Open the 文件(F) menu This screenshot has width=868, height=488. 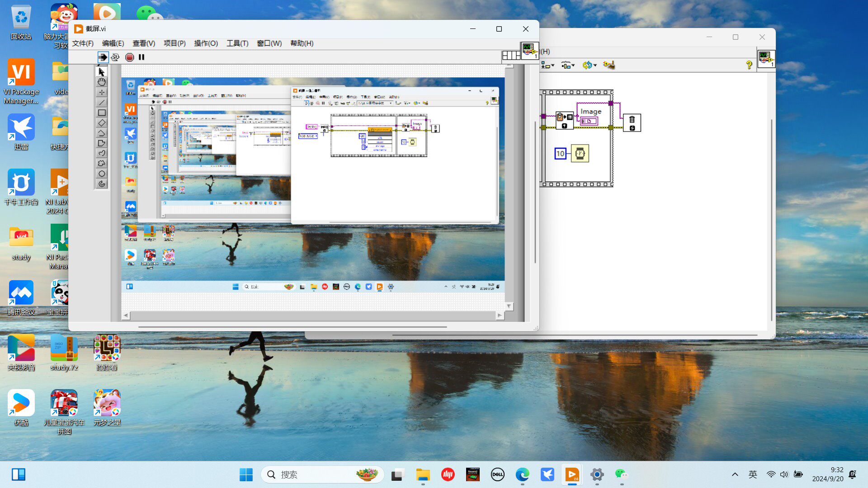[x=83, y=43]
